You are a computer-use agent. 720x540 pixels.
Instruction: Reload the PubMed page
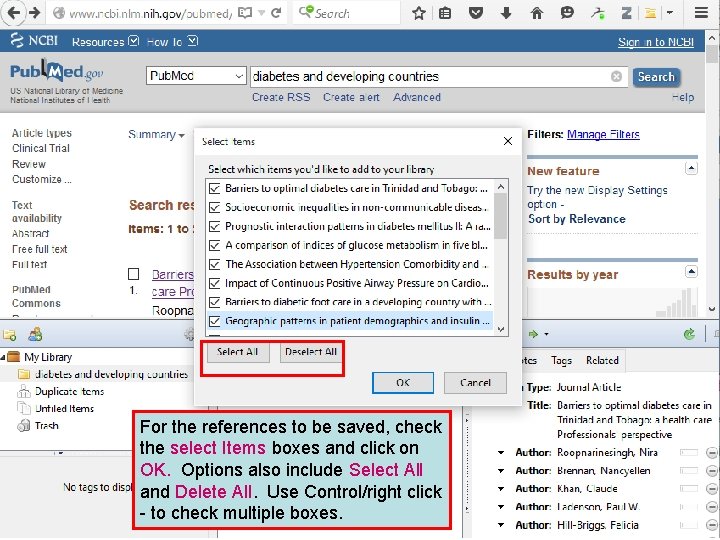point(276,13)
